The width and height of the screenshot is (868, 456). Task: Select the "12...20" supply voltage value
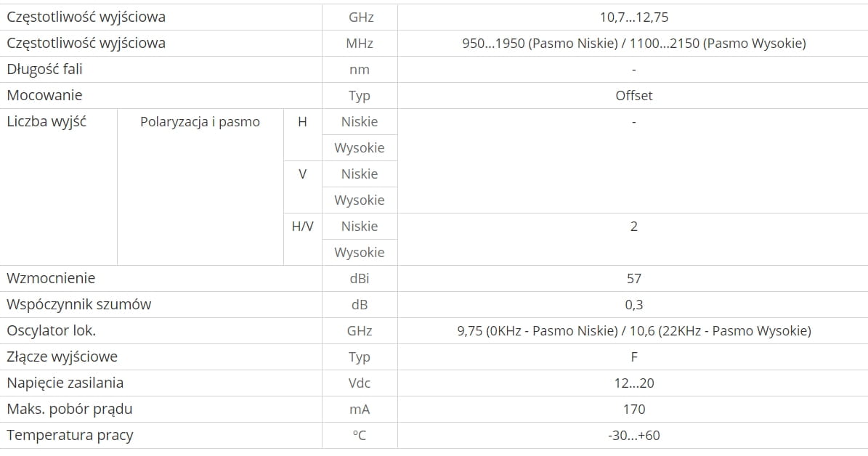[x=633, y=383]
